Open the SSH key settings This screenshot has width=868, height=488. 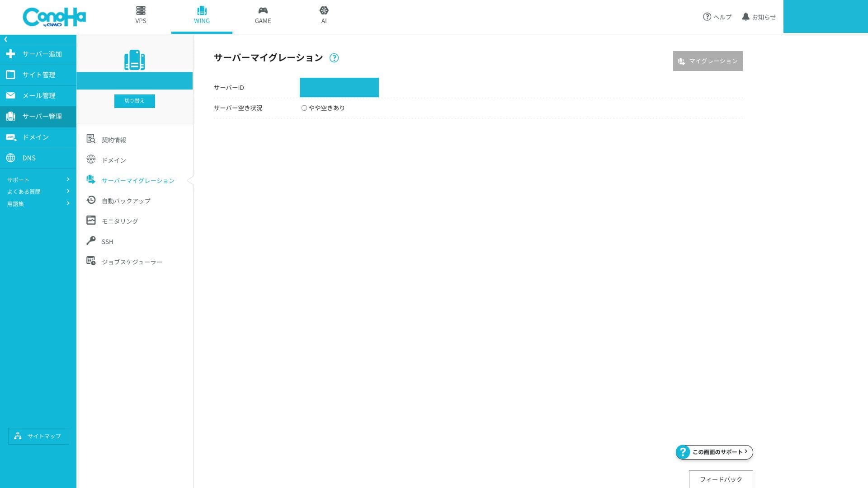107,241
